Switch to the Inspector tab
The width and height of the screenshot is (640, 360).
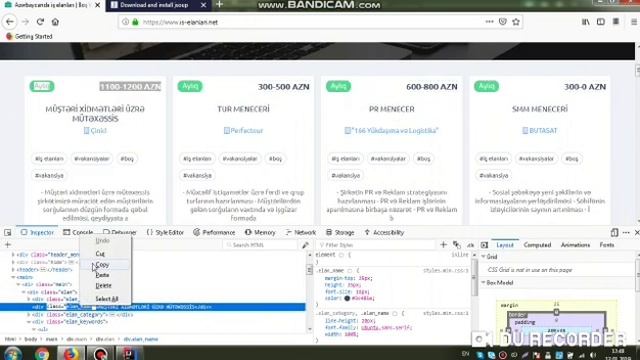pos(38,232)
